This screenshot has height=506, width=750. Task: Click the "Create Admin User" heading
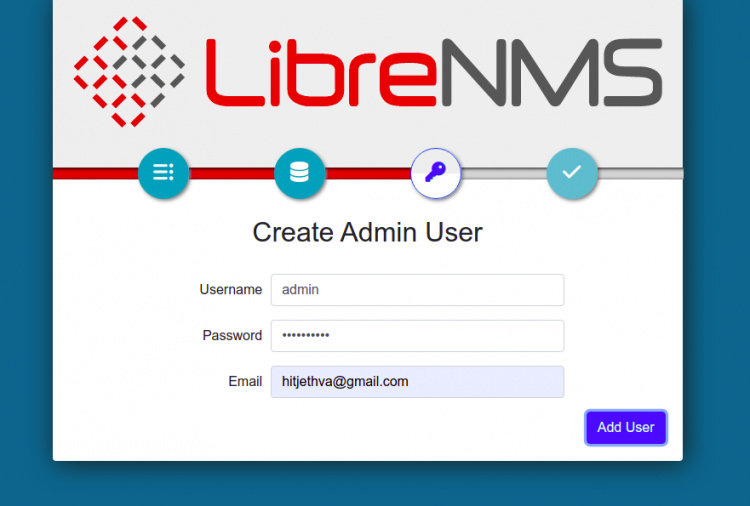[367, 232]
